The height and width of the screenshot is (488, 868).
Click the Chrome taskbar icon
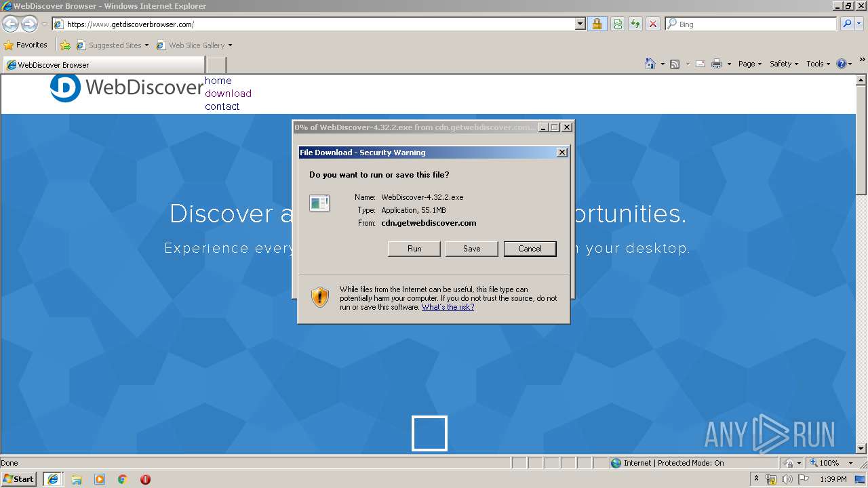[123, 479]
